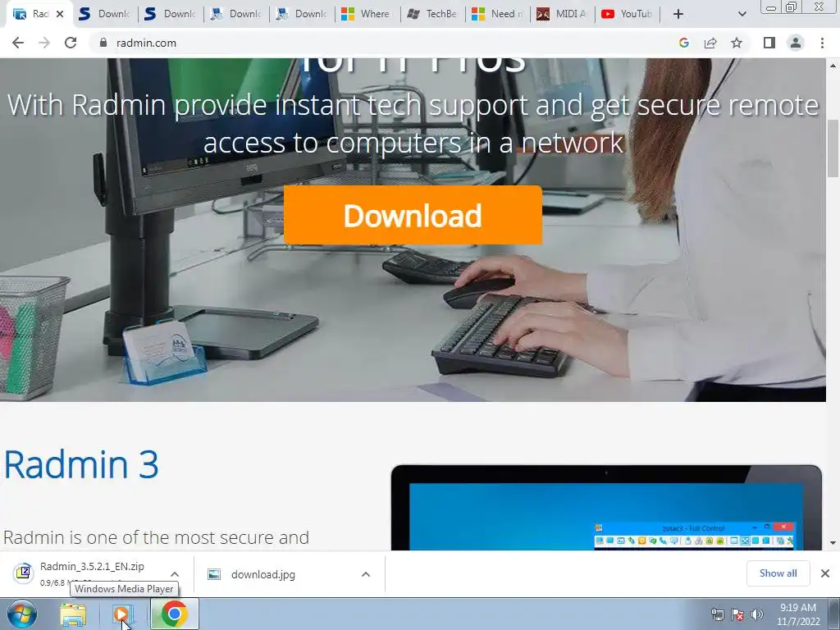Click taskbar clock 9:19 AM

798,614
